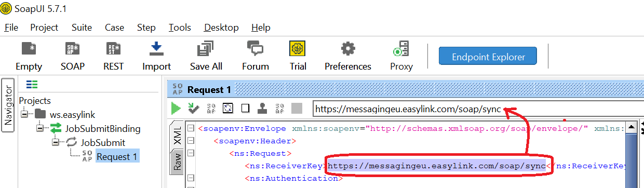Fold the ns:Authentication XML element
The image size is (644, 188).
click(x=191, y=178)
